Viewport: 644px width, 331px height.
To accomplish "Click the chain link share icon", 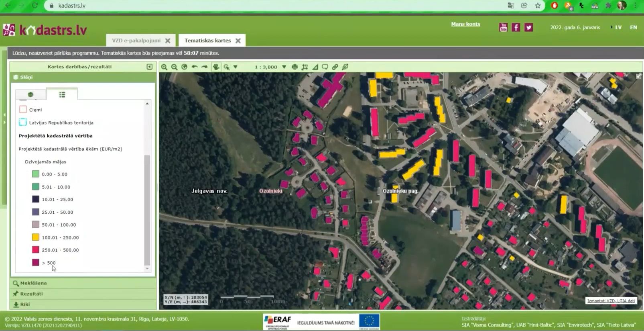I will pos(335,67).
